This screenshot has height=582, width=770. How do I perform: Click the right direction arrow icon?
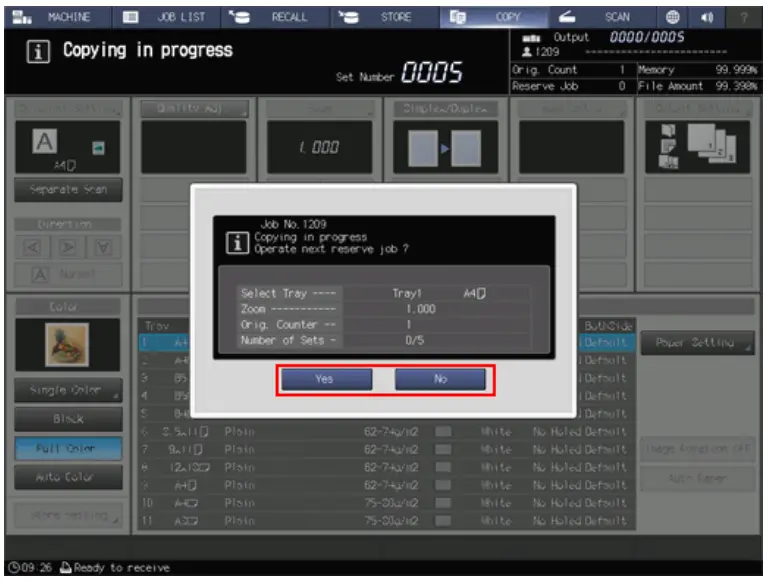[x=68, y=247]
